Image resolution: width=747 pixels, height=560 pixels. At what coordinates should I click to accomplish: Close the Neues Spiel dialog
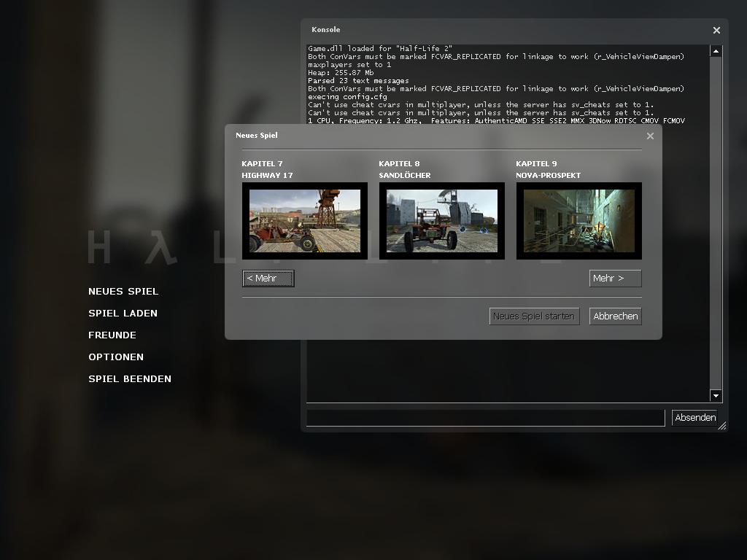click(650, 136)
